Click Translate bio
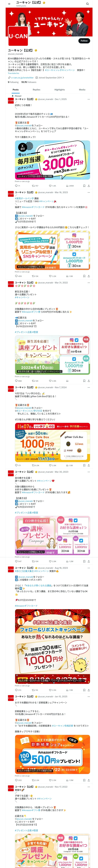The width and height of the screenshot is (98, 868). click(x=14, y=73)
